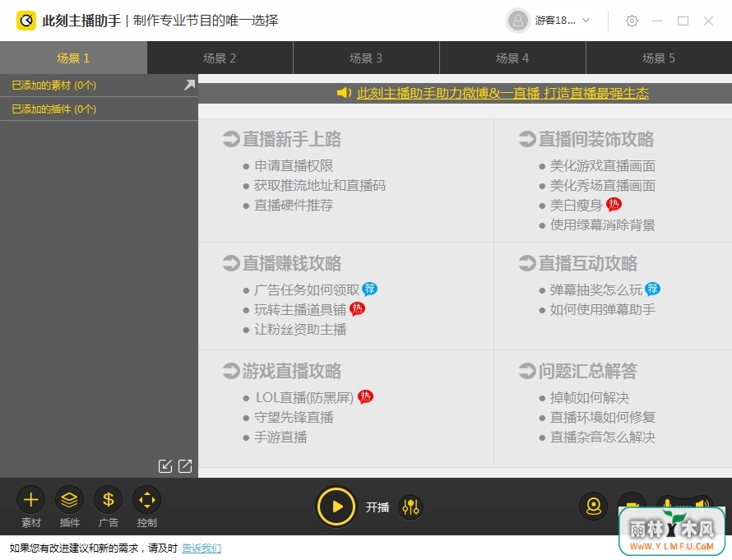Click the red 热 badge next to LOL直播(防黑屏)
732x560 pixels.
365,396
